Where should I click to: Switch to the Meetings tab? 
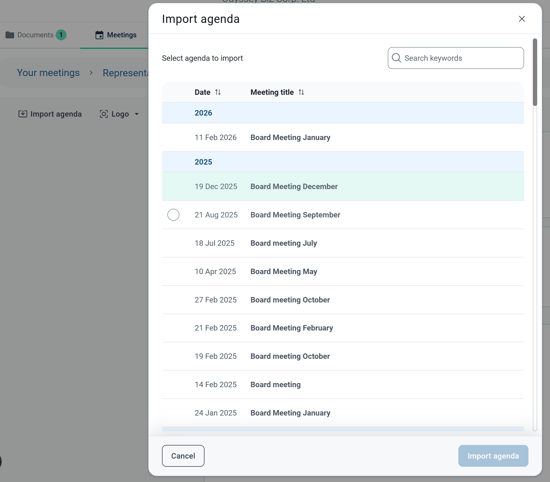[115, 35]
